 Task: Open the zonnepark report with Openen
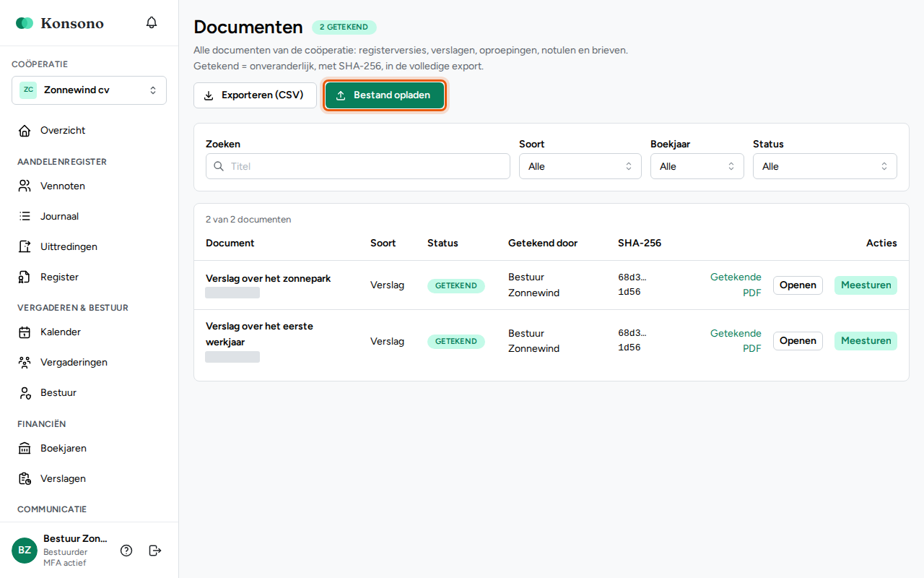click(x=798, y=285)
